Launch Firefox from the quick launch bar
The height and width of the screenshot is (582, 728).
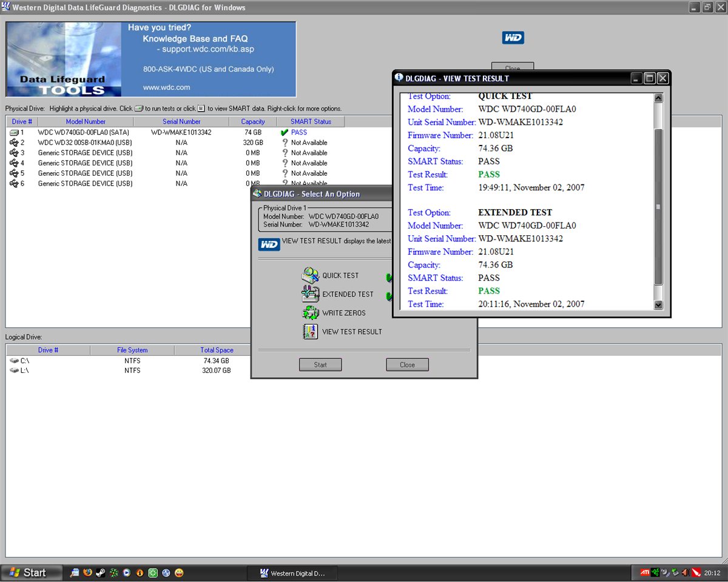[87, 572]
